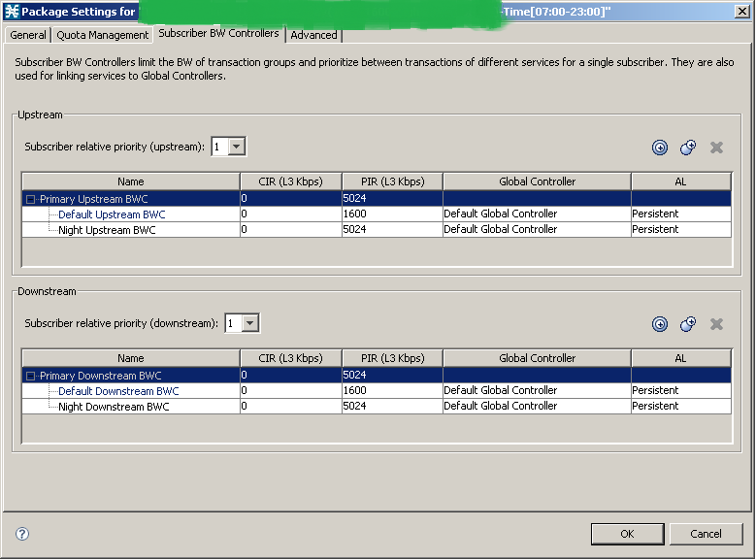The height and width of the screenshot is (560, 756).
Task: Click add extra BWC icon in Upstream section
Action: (x=688, y=148)
